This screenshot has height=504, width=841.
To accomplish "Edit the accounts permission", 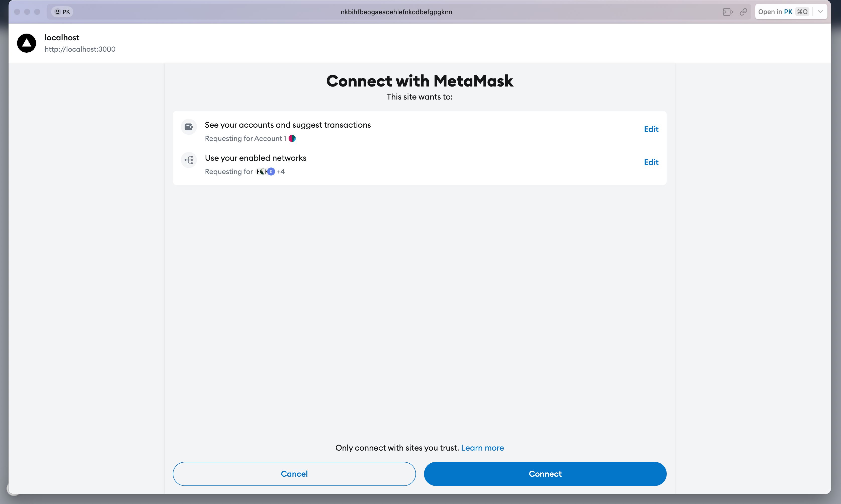I will 651,129.
